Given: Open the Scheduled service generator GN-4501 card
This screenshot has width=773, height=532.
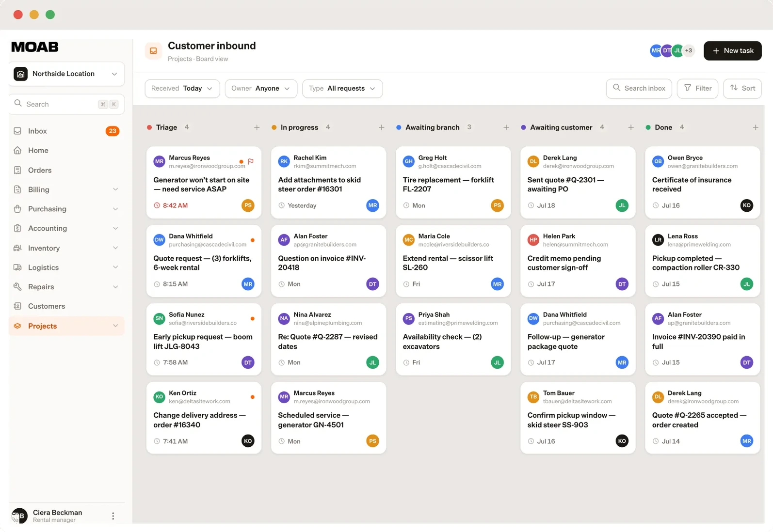Looking at the screenshot, I should (328, 418).
